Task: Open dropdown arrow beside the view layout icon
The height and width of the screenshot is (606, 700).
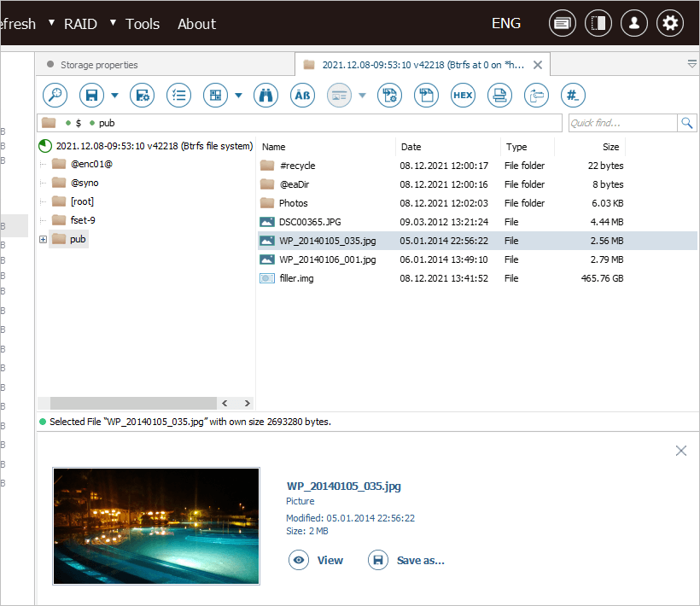Action: (238, 96)
